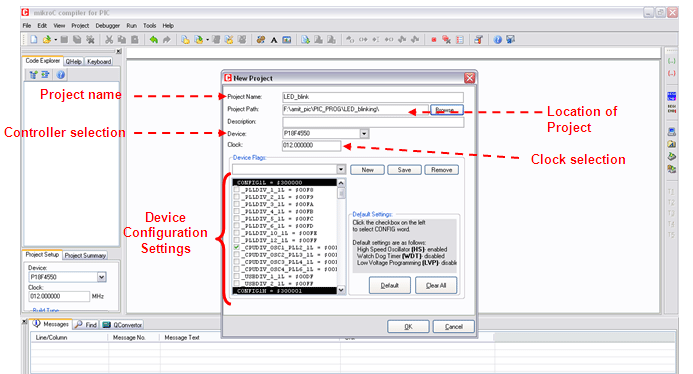Switch to the QConvertor tab
The width and height of the screenshot is (693, 374).
point(122,324)
